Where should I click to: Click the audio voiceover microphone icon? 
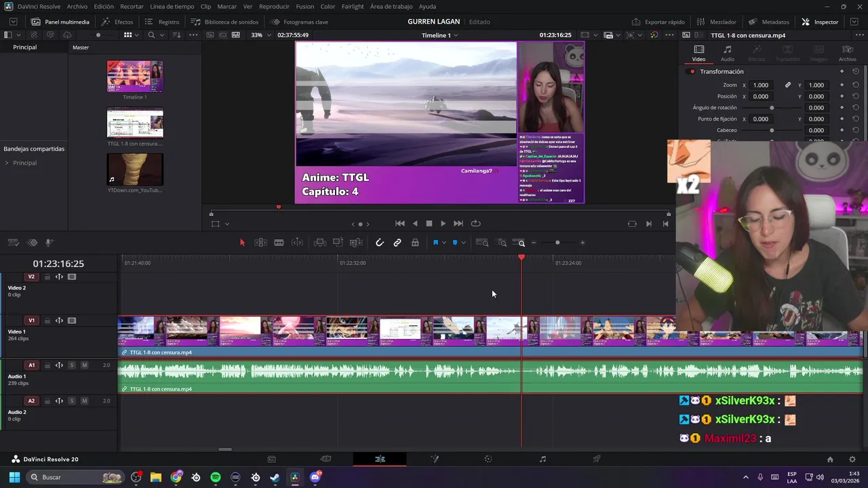click(49, 243)
